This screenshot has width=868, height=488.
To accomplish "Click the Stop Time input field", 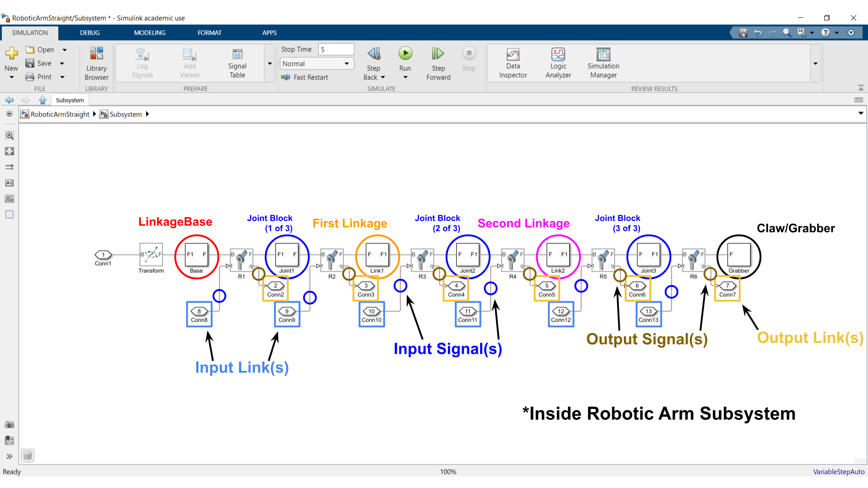I will point(336,50).
